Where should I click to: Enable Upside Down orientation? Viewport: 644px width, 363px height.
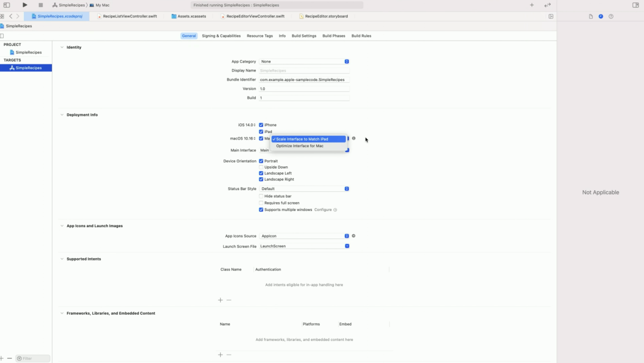[261, 167]
